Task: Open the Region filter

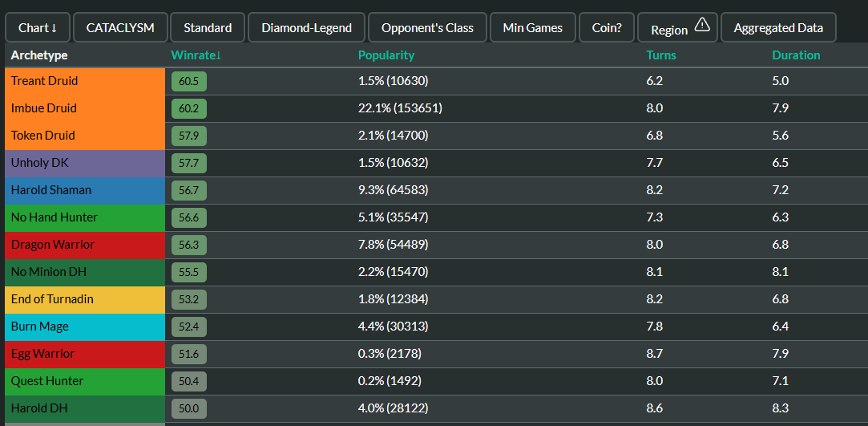Action: click(677, 28)
